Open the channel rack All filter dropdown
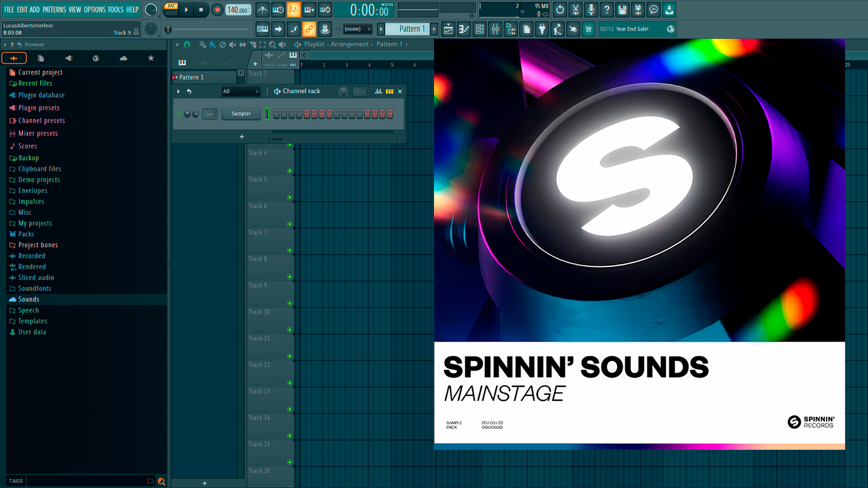This screenshot has width=868, height=488. tap(241, 91)
